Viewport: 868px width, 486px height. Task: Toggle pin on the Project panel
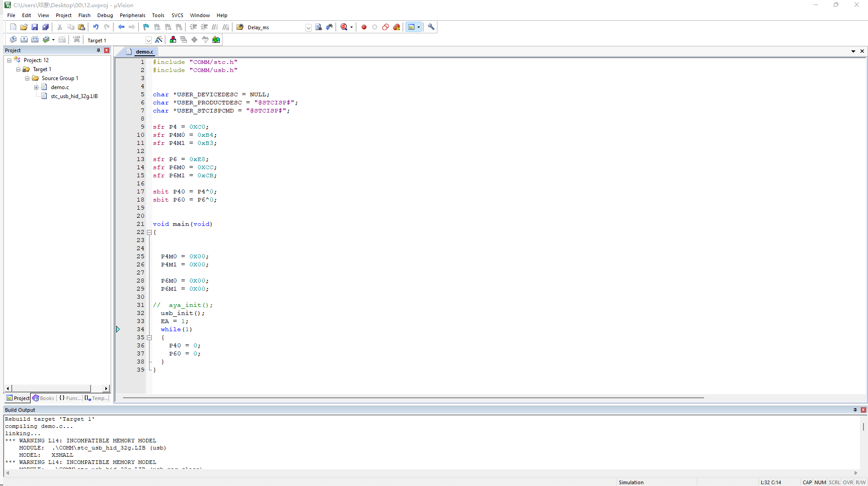click(x=98, y=50)
